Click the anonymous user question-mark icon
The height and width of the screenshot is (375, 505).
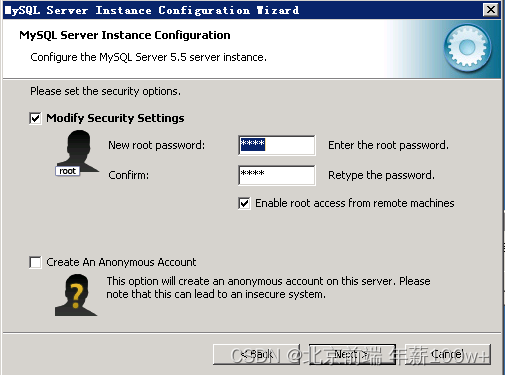pyautogui.click(x=76, y=295)
